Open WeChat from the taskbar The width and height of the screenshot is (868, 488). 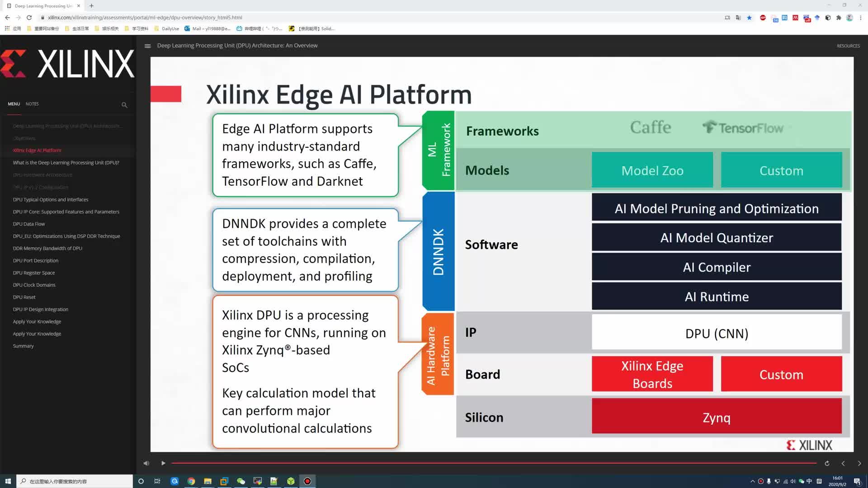(241, 481)
